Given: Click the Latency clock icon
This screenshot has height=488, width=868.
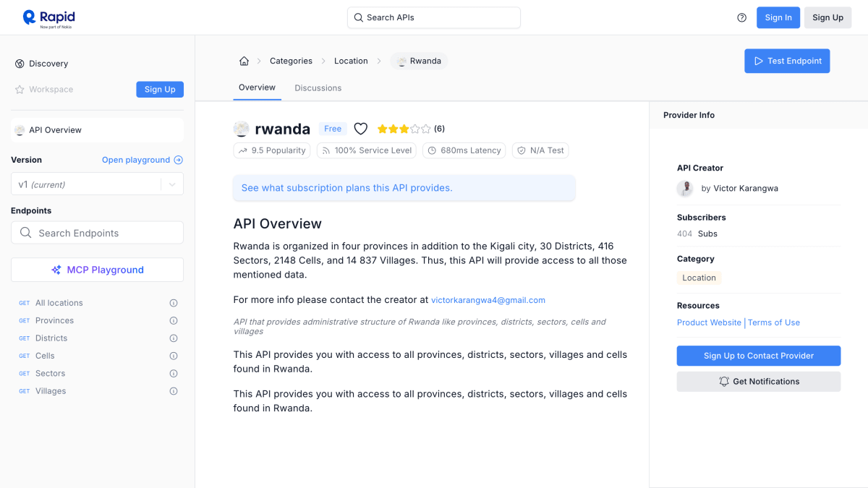Looking at the screenshot, I should (x=433, y=150).
